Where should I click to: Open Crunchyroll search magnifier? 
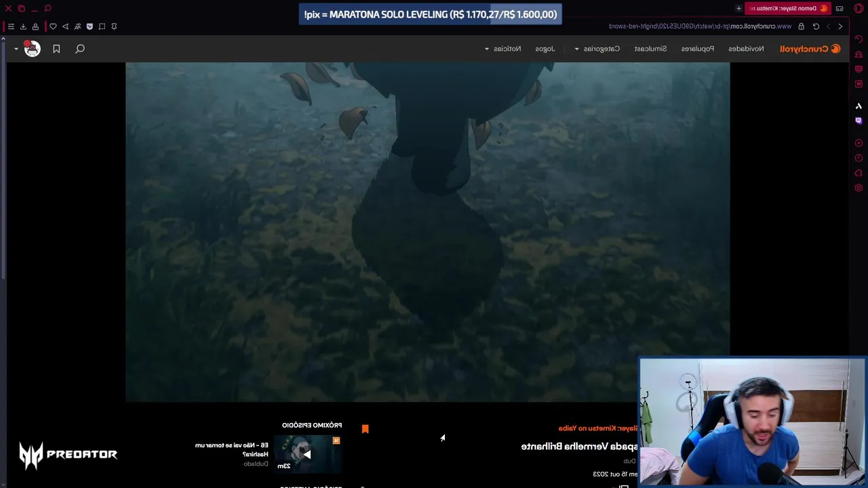pos(80,49)
